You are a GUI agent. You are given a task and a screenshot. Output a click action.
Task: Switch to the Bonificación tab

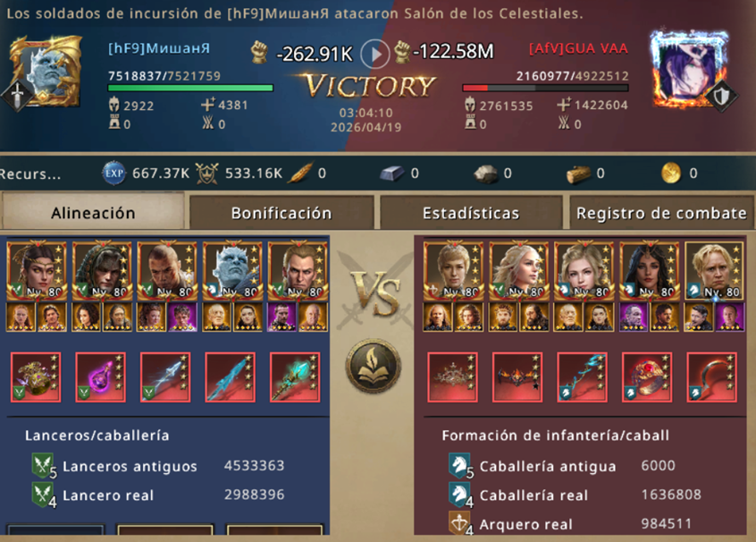click(281, 212)
